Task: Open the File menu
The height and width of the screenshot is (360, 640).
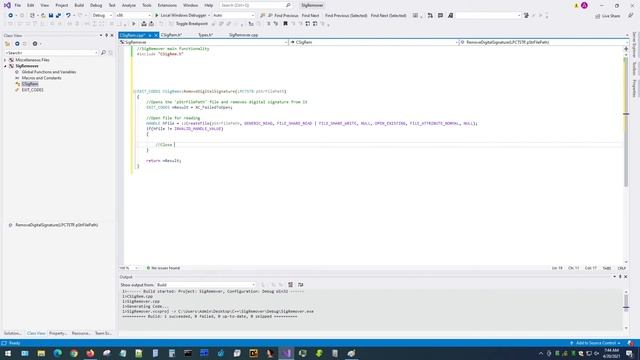Action: (18, 5)
